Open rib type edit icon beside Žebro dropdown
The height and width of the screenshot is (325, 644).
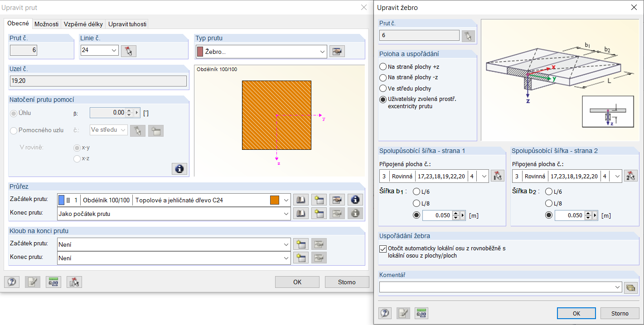pos(337,52)
